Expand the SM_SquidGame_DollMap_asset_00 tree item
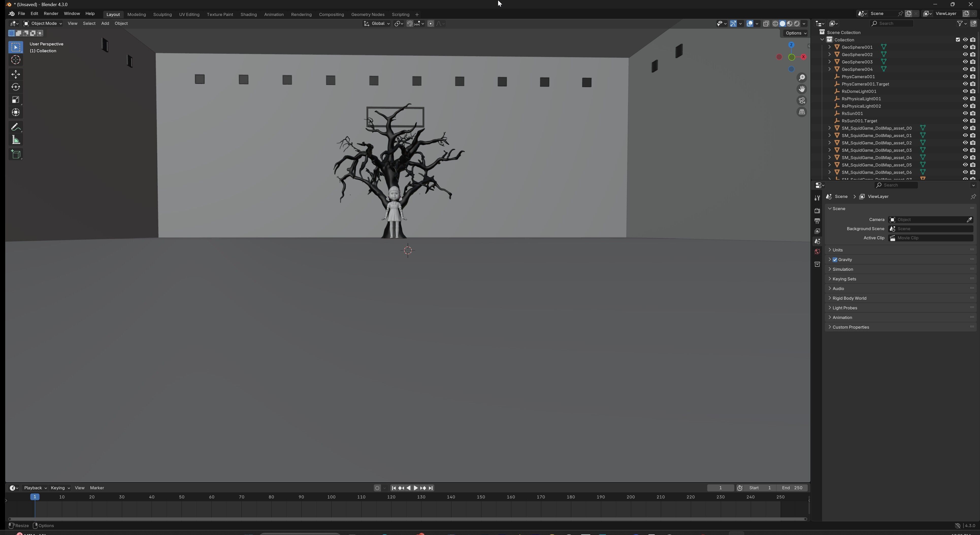Image resolution: width=980 pixels, height=535 pixels. tap(830, 128)
